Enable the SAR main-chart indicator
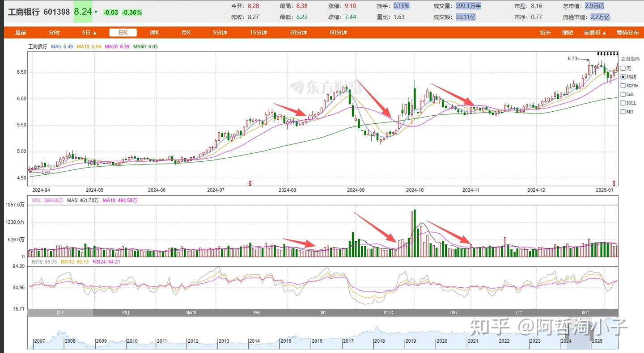The image size is (644, 353). coord(623,94)
